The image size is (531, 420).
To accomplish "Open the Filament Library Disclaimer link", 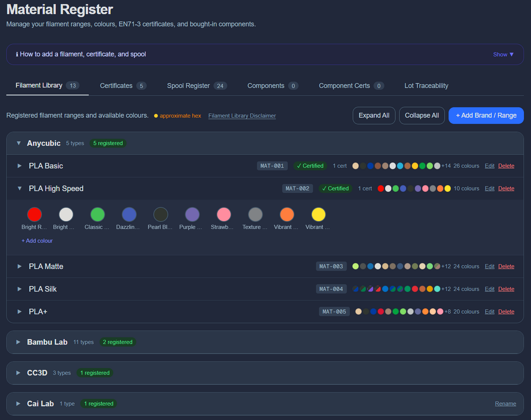I will (x=242, y=116).
